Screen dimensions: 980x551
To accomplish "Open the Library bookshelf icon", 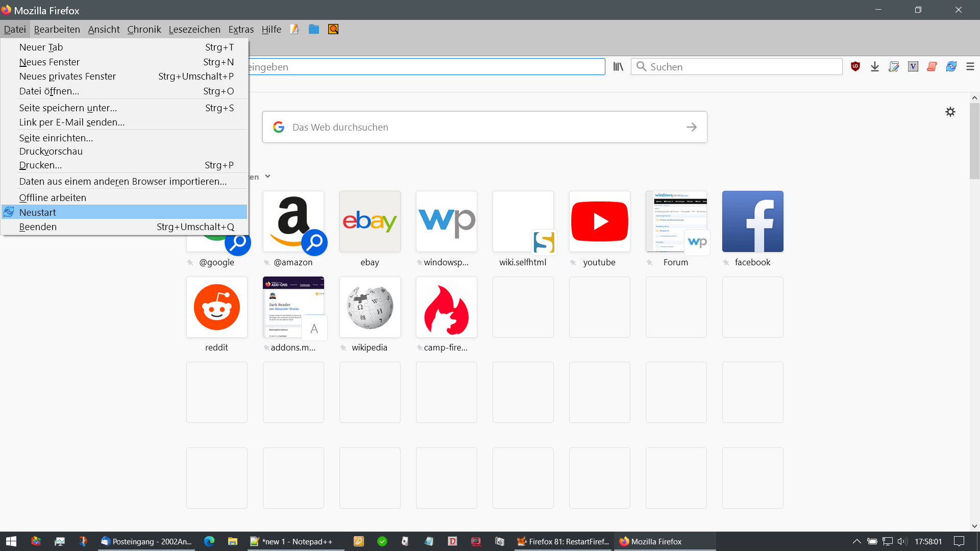I will tap(618, 66).
